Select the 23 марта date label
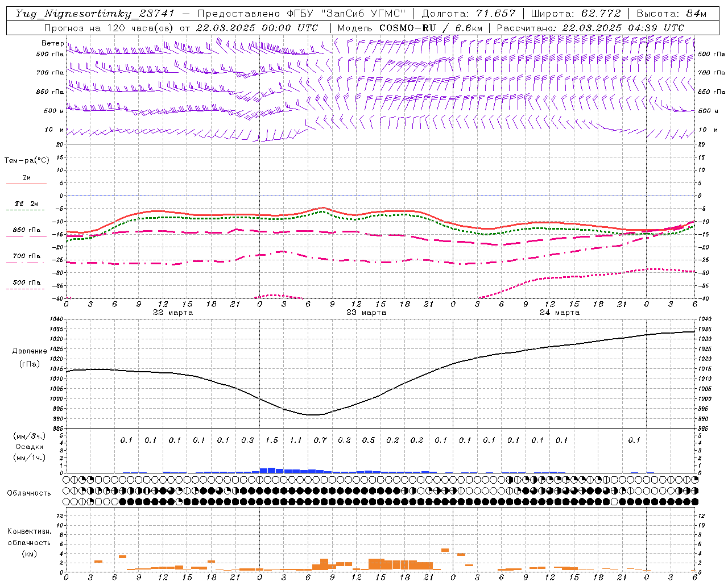728x582 pixels. (366, 313)
